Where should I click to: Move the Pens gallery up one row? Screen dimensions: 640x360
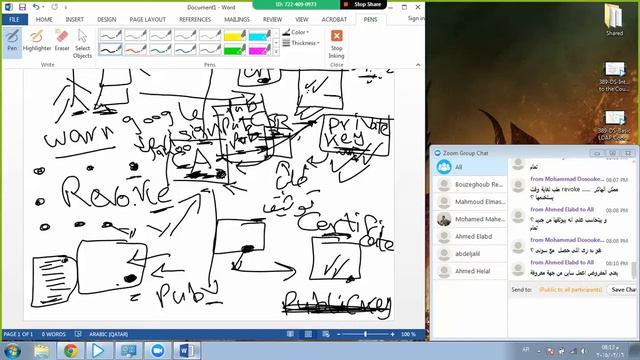pos(276,33)
